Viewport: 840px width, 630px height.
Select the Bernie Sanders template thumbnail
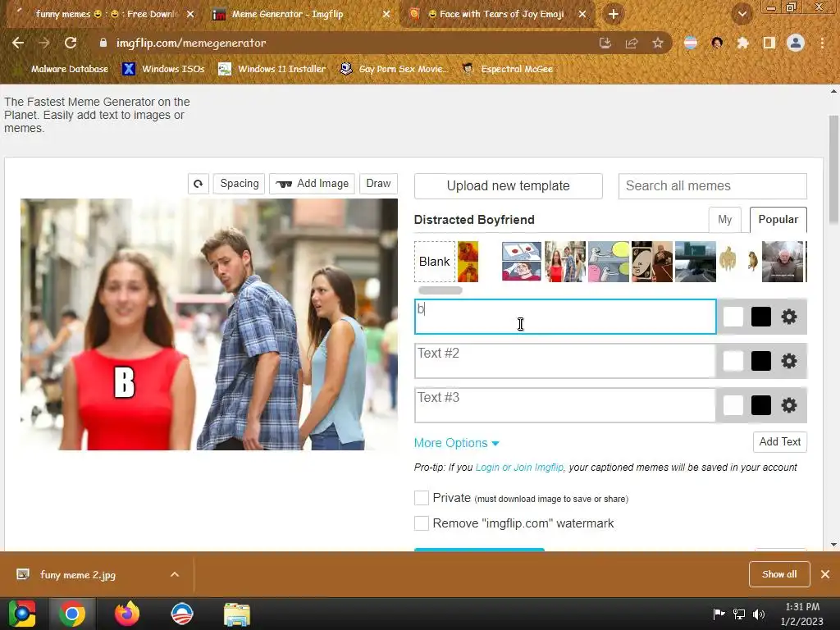point(783,262)
